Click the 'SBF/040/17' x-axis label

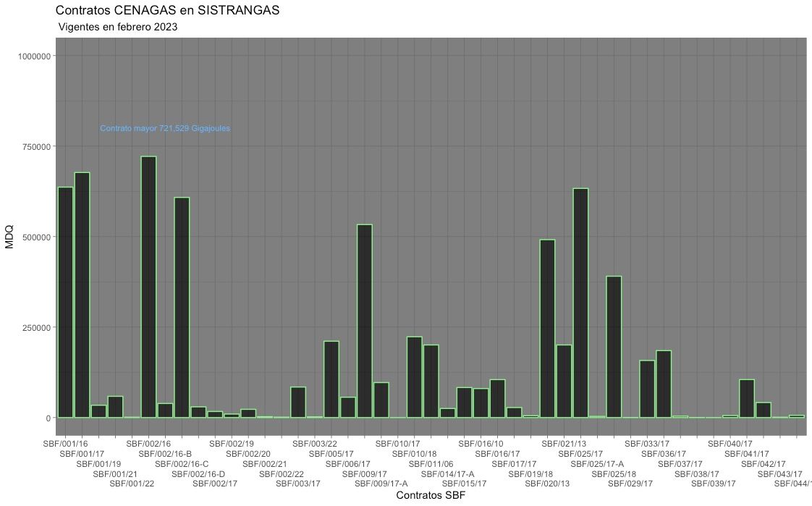pos(729,444)
